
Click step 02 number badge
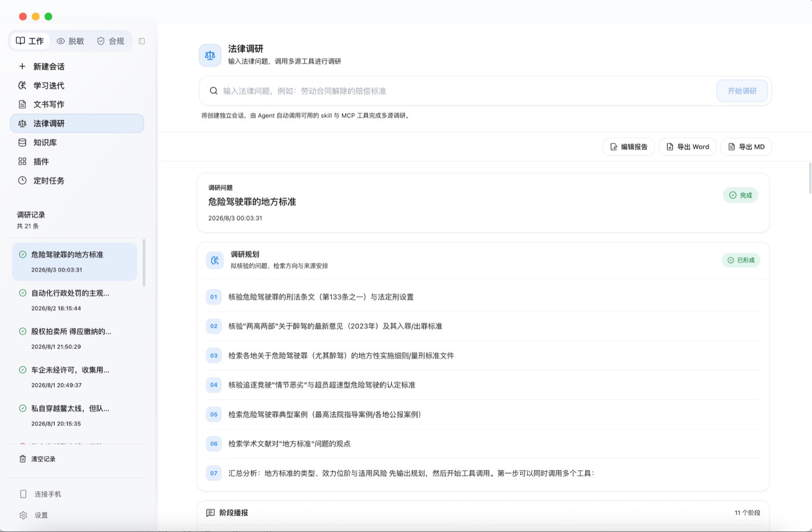point(214,326)
